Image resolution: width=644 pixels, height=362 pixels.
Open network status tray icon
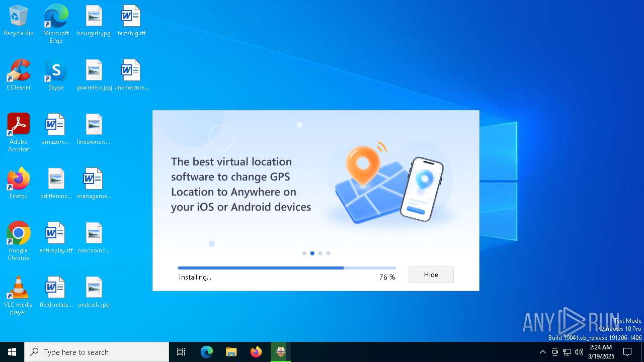pos(567,352)
